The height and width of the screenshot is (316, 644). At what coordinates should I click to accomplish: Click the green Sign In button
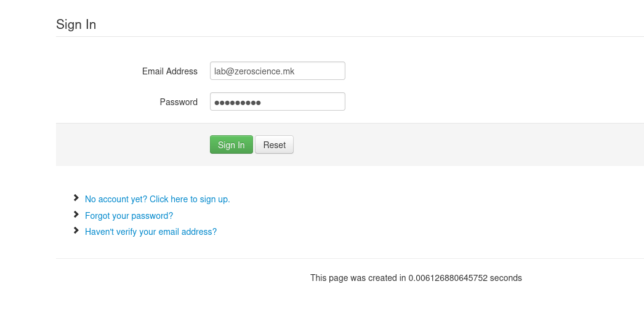tap(231, 144)
